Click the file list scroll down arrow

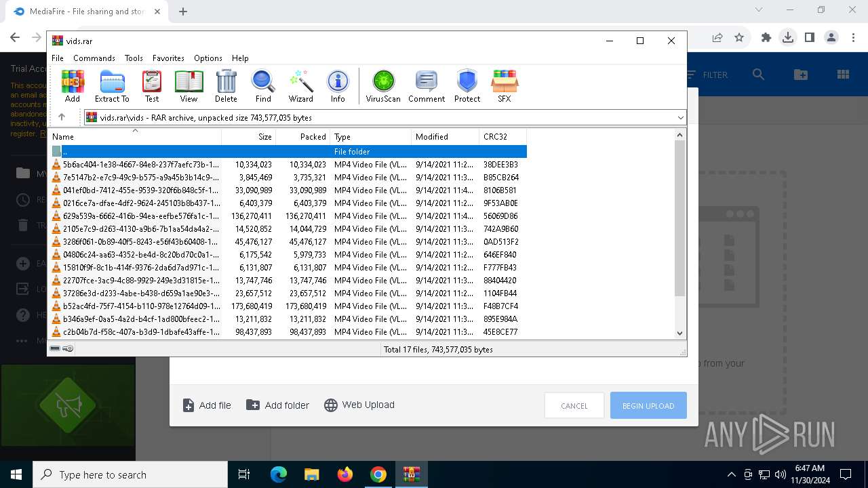[x=680, y=333]
